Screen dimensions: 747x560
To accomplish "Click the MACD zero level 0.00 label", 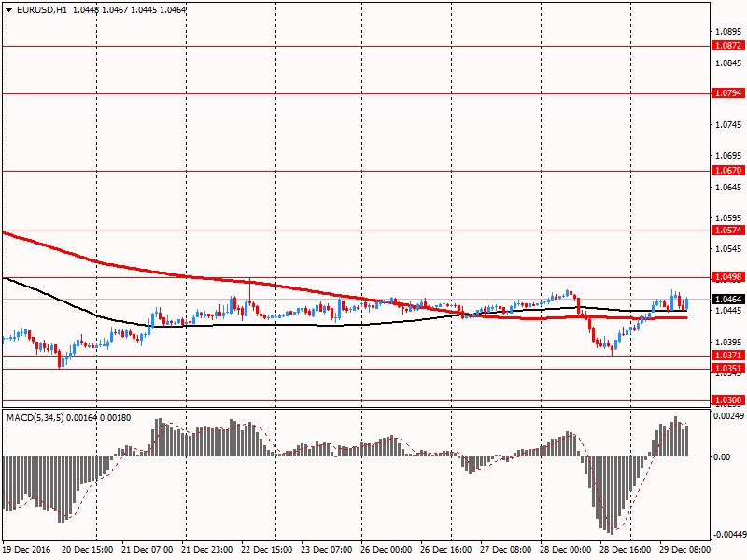I will [722, 456].
